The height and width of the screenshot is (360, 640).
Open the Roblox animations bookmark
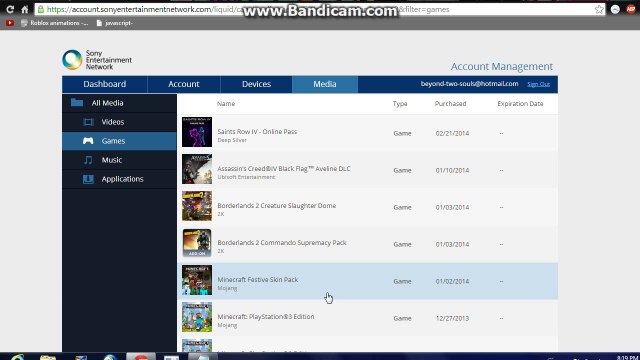point(54,23)
